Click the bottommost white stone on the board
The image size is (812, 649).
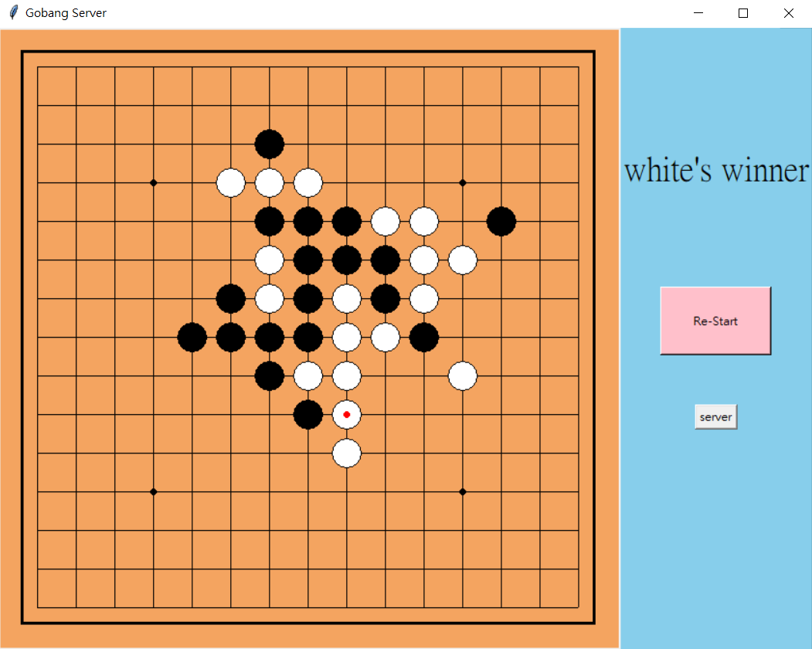click(x=346, y=454)
